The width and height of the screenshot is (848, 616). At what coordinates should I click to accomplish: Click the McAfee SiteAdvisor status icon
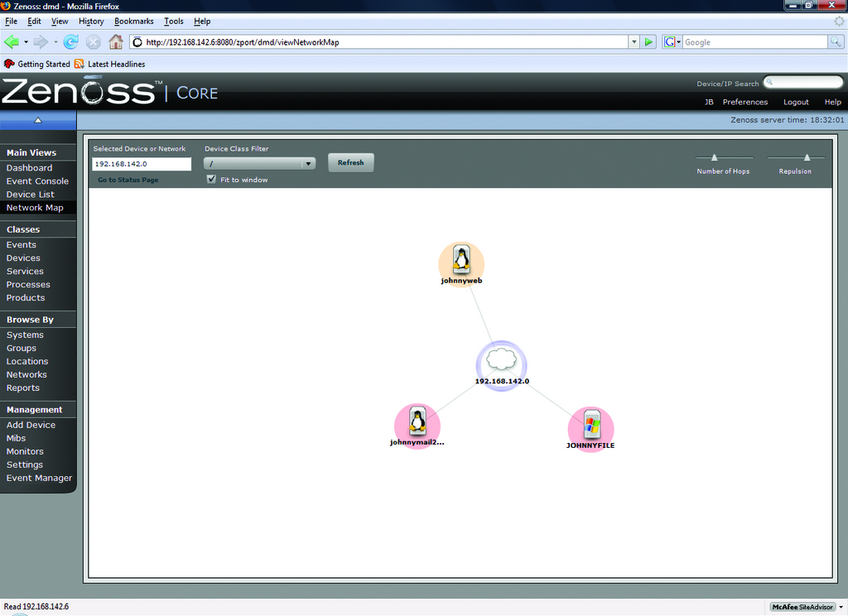(801, 607)
